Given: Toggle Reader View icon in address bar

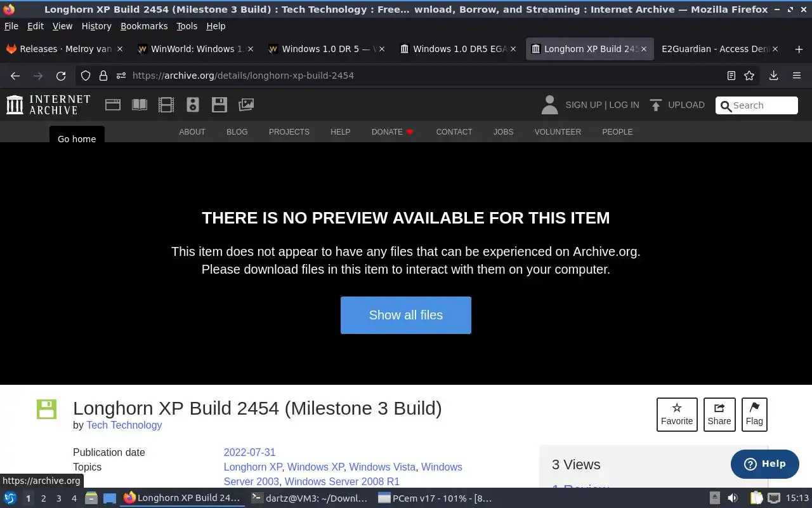Looking at the screenshot, I should point(731,76).
